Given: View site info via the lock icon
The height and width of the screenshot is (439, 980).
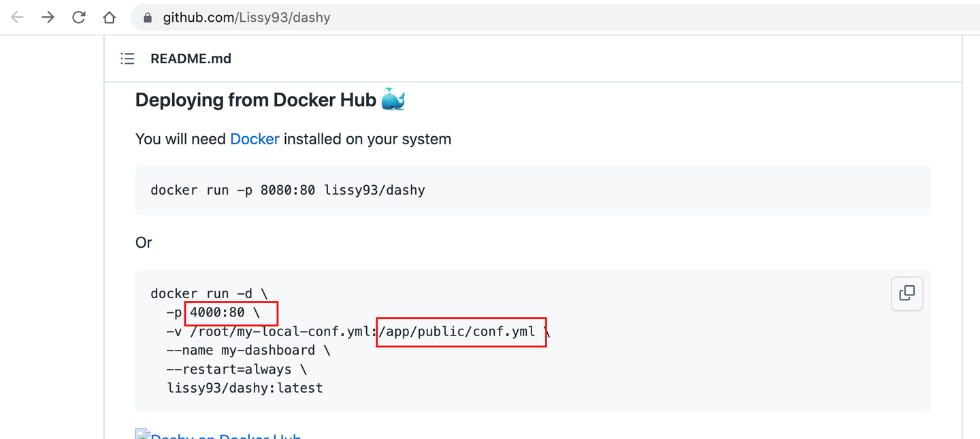Looking at the screenshot, I should tap(147, 18).
